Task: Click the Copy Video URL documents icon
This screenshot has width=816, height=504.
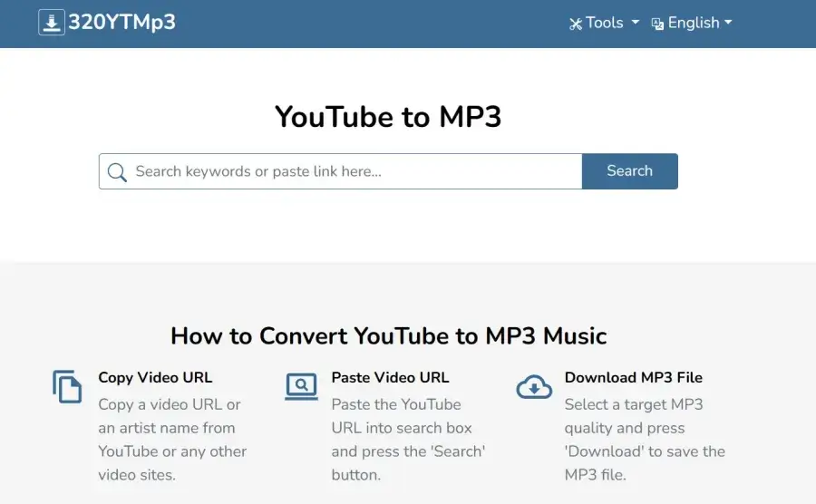Action: tap(67, 386)
